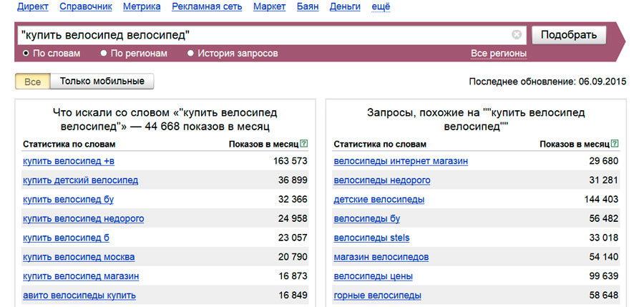Select the impressions value 56 482
644x307 pixels.
[x=603, y=219]
